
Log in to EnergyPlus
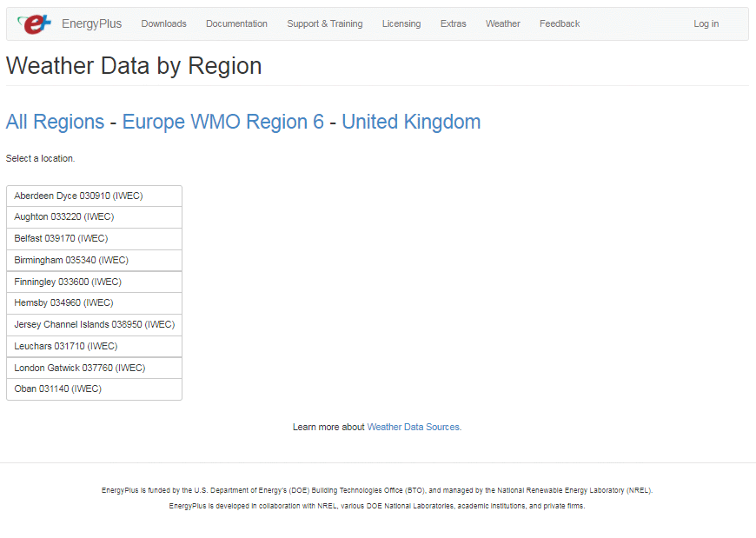(x=706, y=23)
